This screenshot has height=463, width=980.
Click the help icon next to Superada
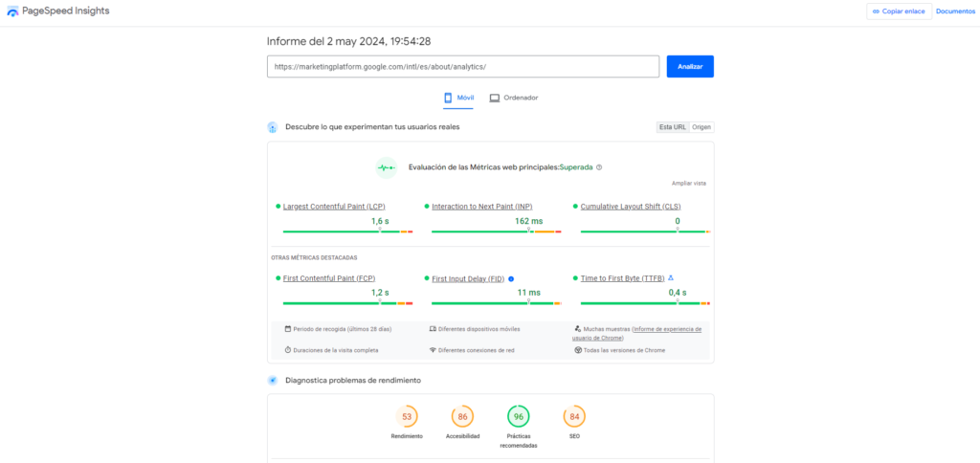click(x=599, y=167)
